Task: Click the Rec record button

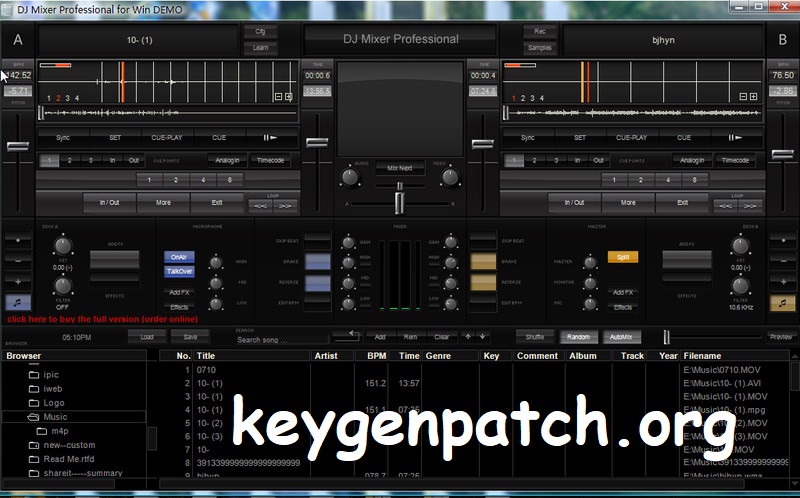Action: pos(540,31)
